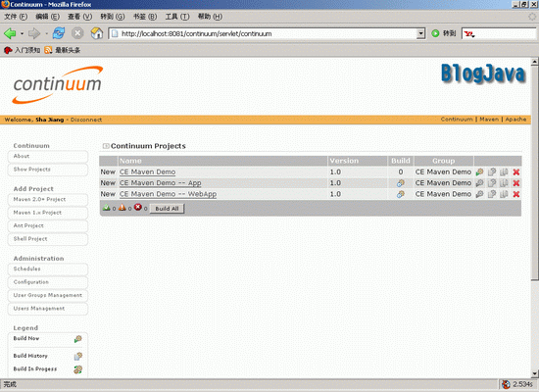Click the Build History legend icon

(78, 357)
